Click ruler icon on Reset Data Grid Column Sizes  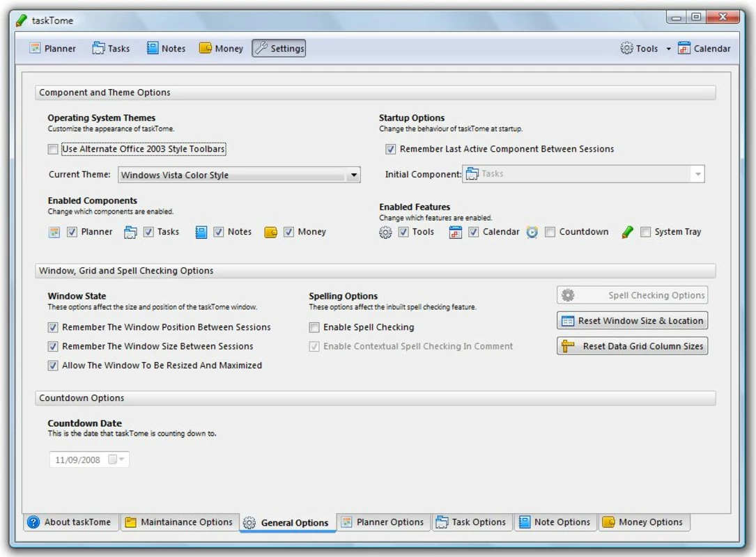(568, 346)
